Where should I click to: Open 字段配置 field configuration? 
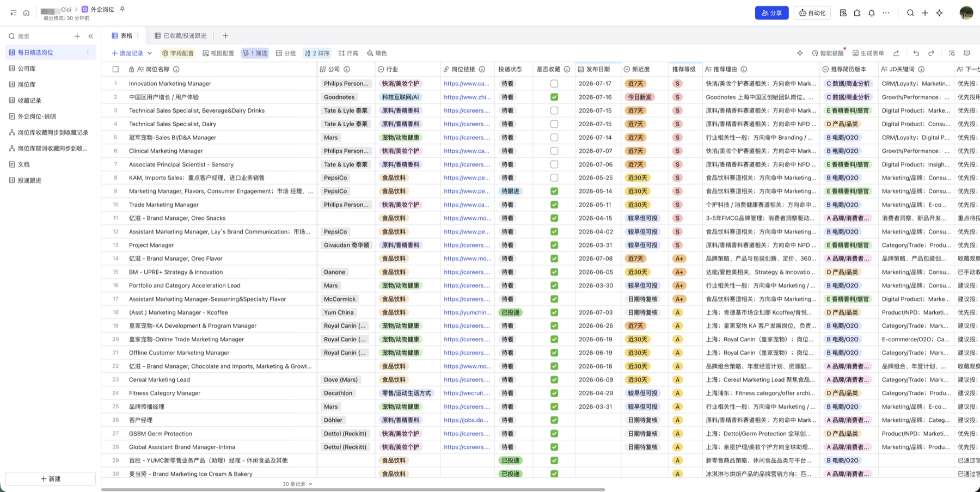point(177,53)
